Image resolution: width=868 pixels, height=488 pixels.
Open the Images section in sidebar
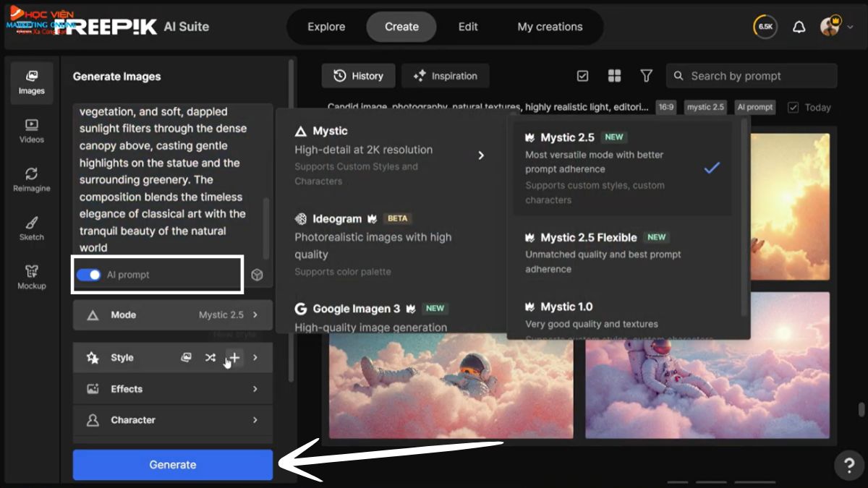[32, 82]
